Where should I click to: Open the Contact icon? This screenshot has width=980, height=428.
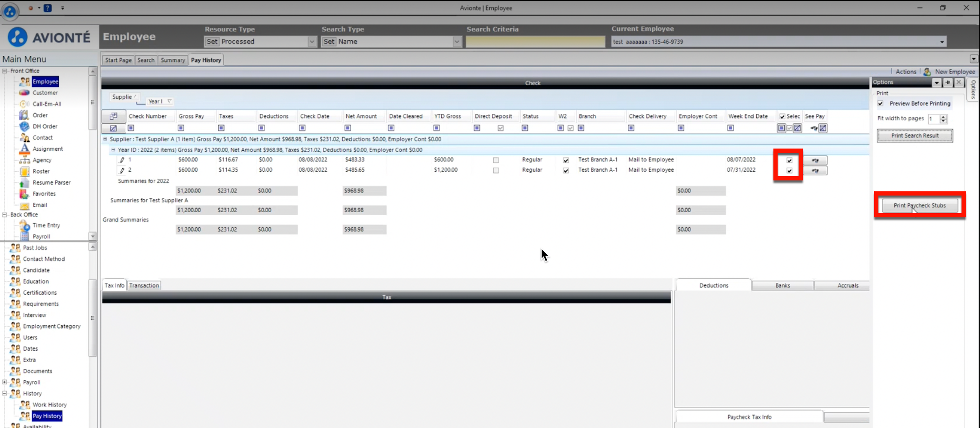point(24,138)
